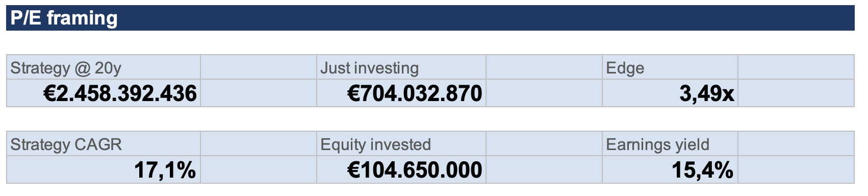The height and width of the screenshot is (196, 868).
Task: Select the 17,1% CAGR value cell
Action: pyautogui.click(x=104, y=169)
